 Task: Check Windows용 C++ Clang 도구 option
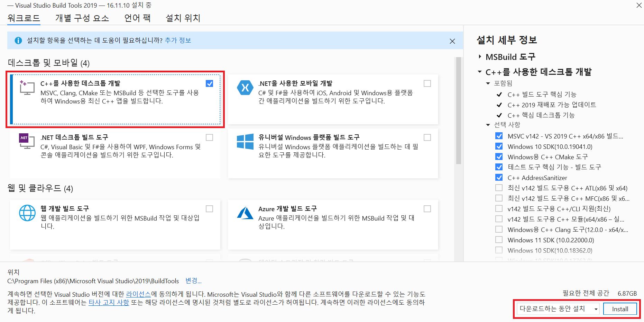tap(499, 229)
